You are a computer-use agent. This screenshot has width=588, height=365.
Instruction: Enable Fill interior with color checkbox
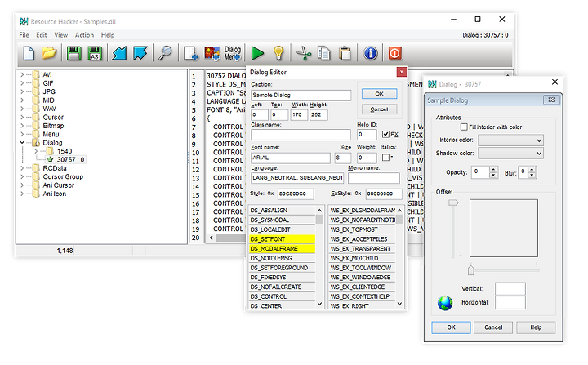click(x=464, y=127)
